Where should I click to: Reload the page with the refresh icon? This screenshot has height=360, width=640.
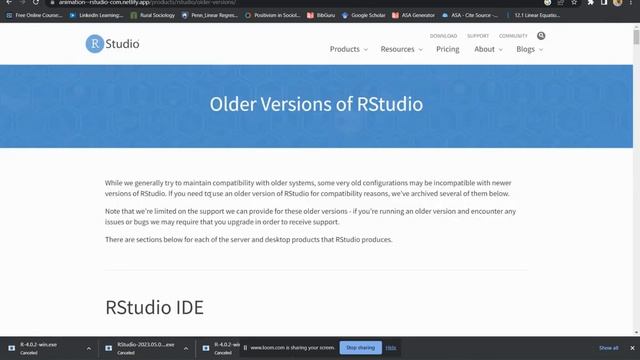36,2
